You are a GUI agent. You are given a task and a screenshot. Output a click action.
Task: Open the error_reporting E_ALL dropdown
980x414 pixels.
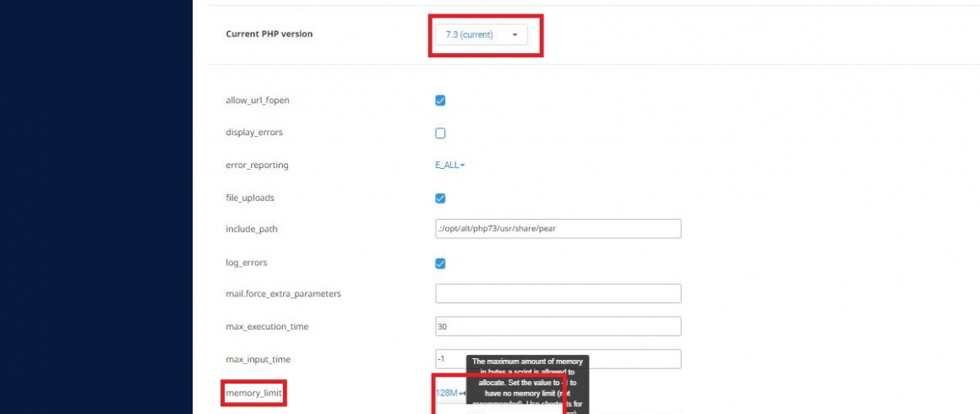[450, 165]
